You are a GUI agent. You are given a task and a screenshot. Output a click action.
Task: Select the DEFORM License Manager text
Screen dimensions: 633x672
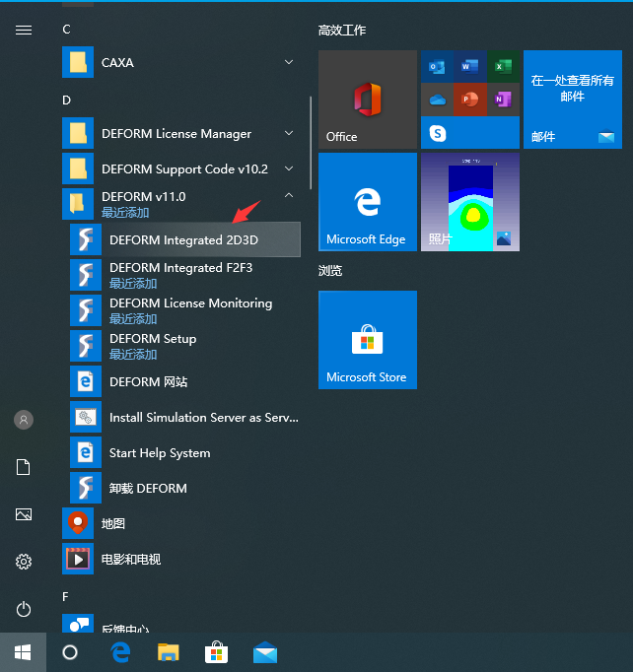tap(176, 134)
